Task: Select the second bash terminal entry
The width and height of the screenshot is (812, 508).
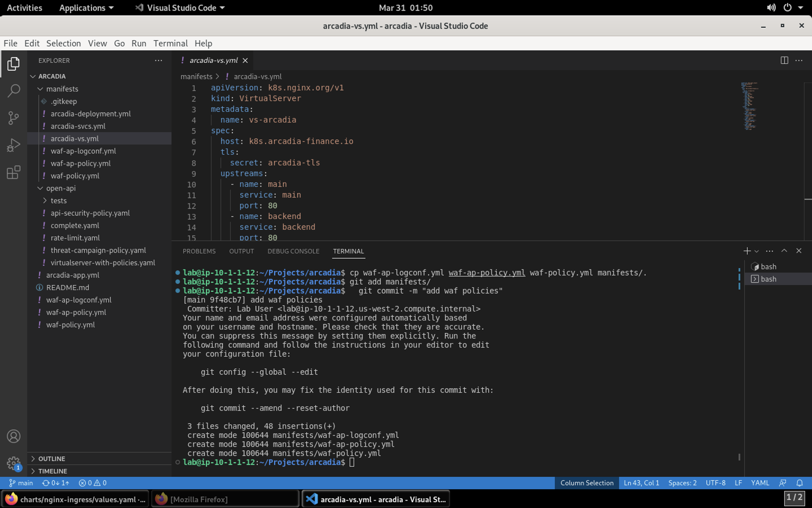Action: [778, 279]
